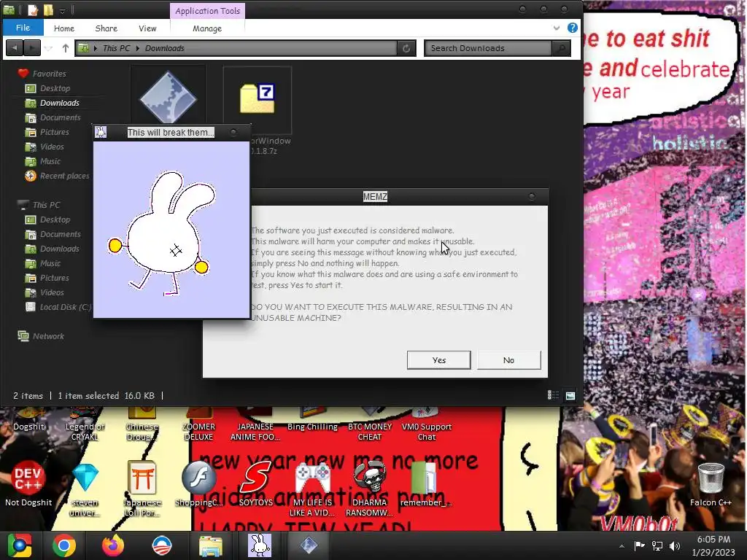The height and width of the screenshot is (560, 747).
Task: Go forward with the Explorer forward arrow
Action: point(32,47)
